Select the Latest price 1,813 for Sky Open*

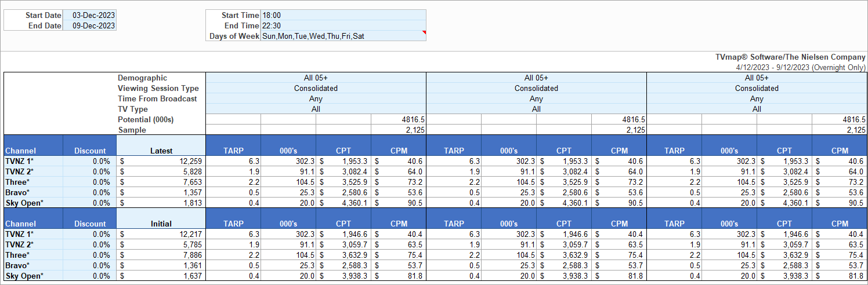(161, 203)
